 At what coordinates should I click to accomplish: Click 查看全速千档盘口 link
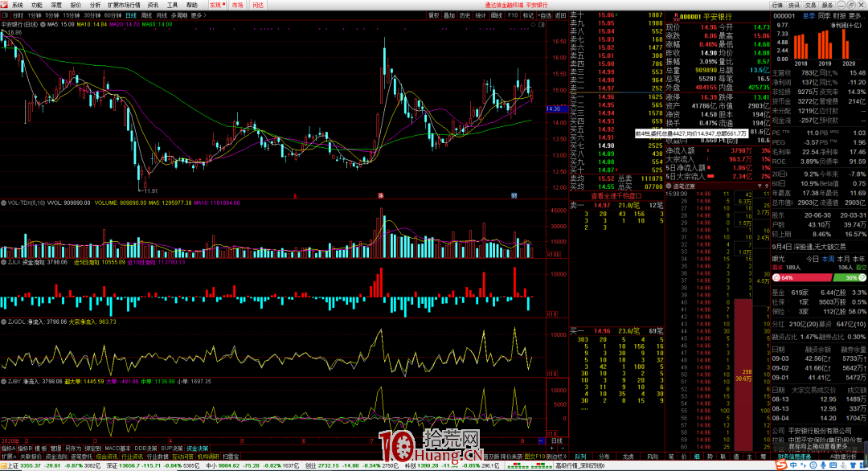click(616, 196)
